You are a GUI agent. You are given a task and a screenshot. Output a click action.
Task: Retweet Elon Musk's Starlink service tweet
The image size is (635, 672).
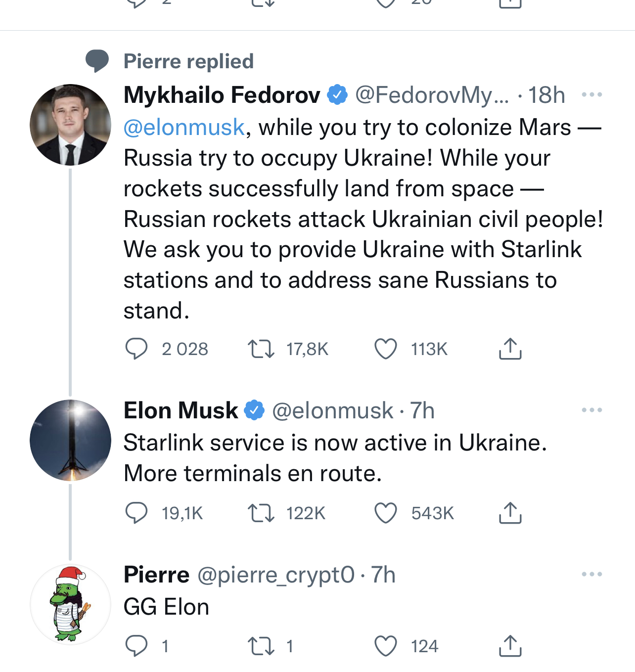click(x=261, y=513)
